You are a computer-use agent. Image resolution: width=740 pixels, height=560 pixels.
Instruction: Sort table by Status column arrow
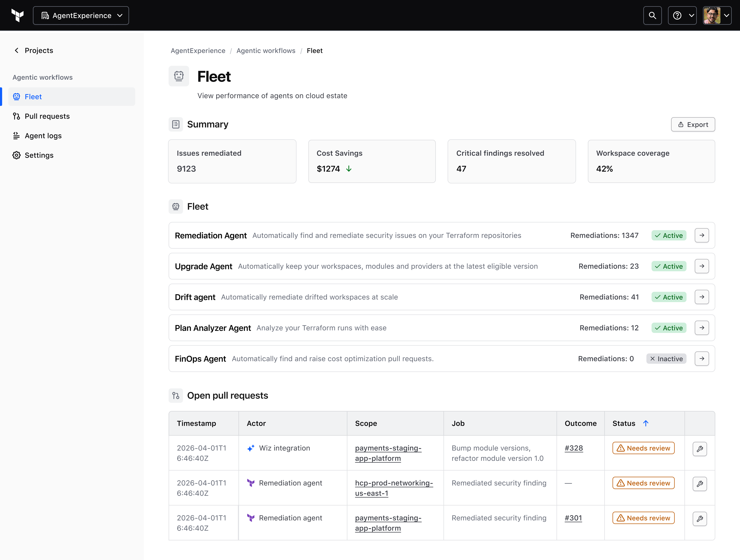point(646,423)
